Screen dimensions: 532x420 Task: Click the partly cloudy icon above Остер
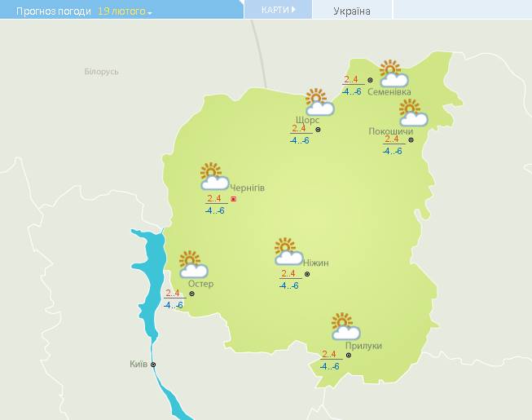point(193,264)
